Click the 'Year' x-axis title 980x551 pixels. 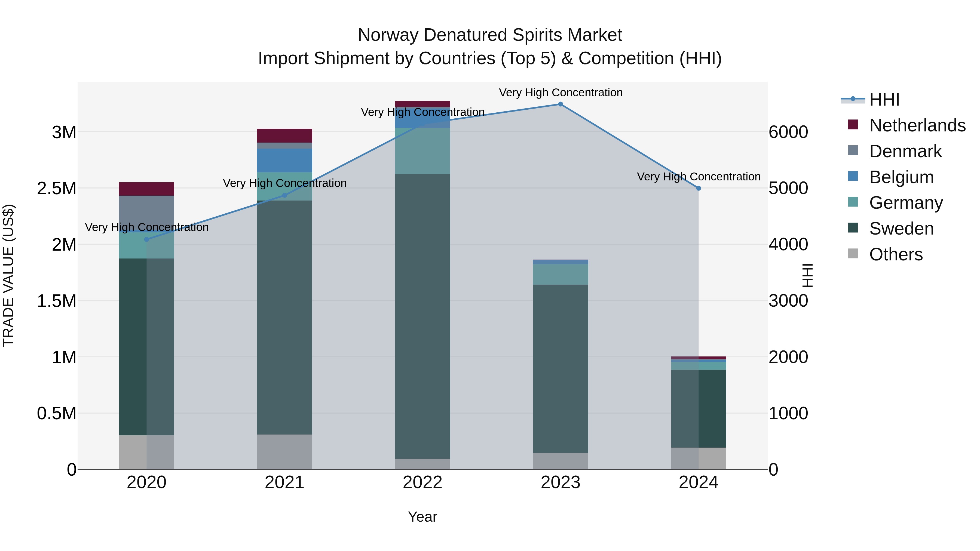pyautogui.click(x=423, y=517)
